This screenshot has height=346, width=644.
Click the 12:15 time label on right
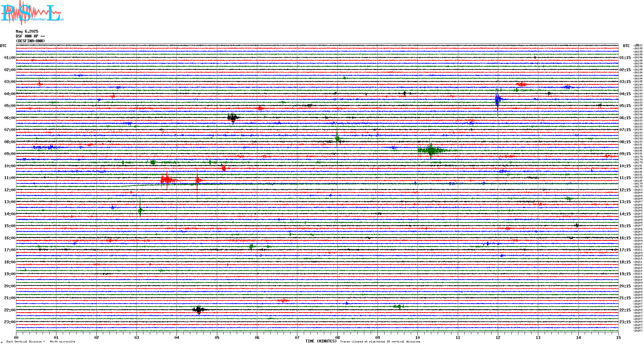pyautogui.click(x=625, y=190)
